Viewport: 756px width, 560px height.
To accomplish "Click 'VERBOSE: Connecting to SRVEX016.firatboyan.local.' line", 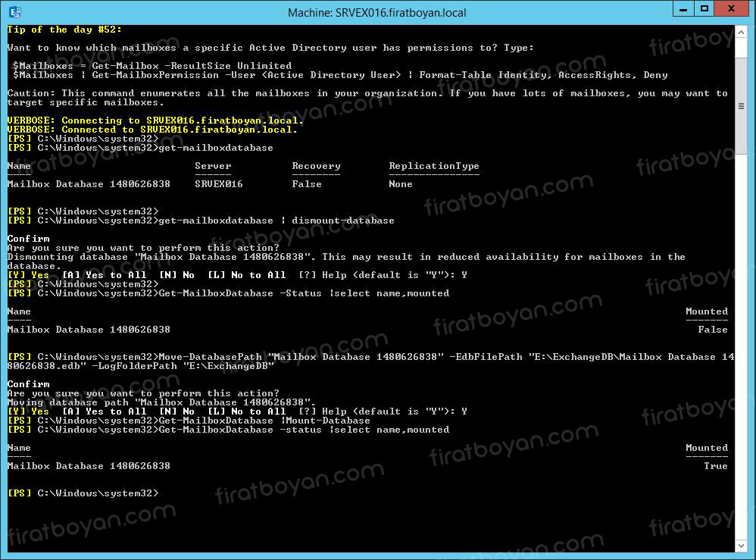I will tap(155, 120).
